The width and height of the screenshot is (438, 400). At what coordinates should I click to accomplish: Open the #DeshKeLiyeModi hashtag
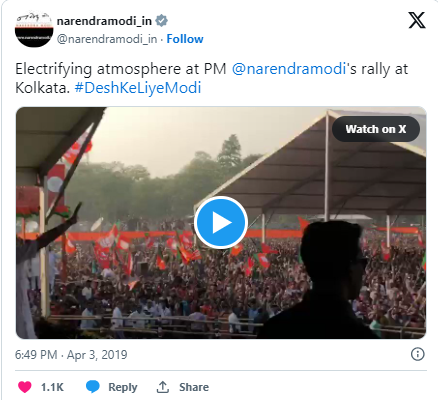(x=138, y=88)
